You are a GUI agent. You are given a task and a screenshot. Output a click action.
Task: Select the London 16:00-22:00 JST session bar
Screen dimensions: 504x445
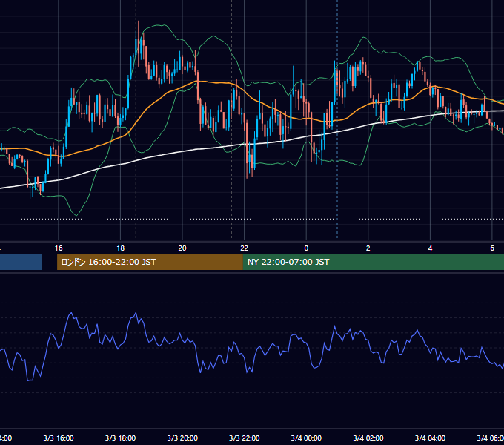[150, 262]
